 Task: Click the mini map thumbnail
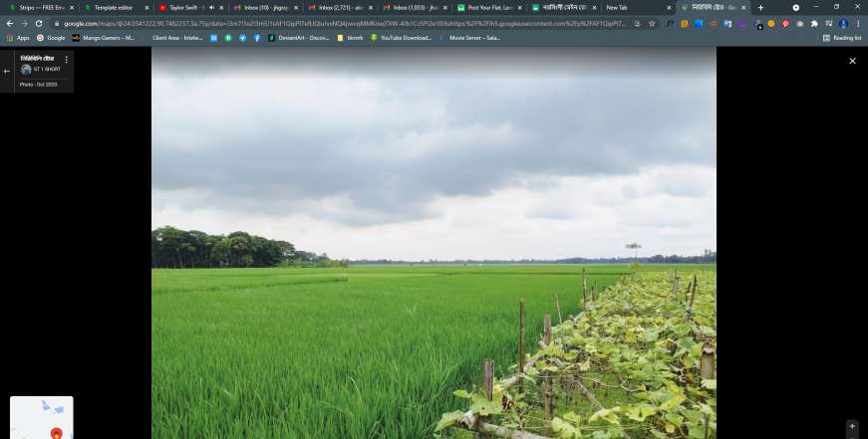click(x=42, y=417)
